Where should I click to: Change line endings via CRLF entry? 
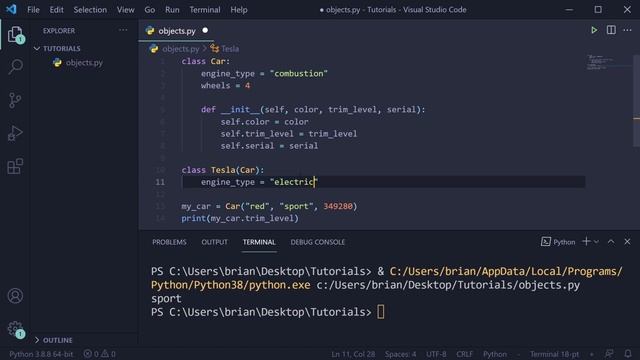(464, 354)
